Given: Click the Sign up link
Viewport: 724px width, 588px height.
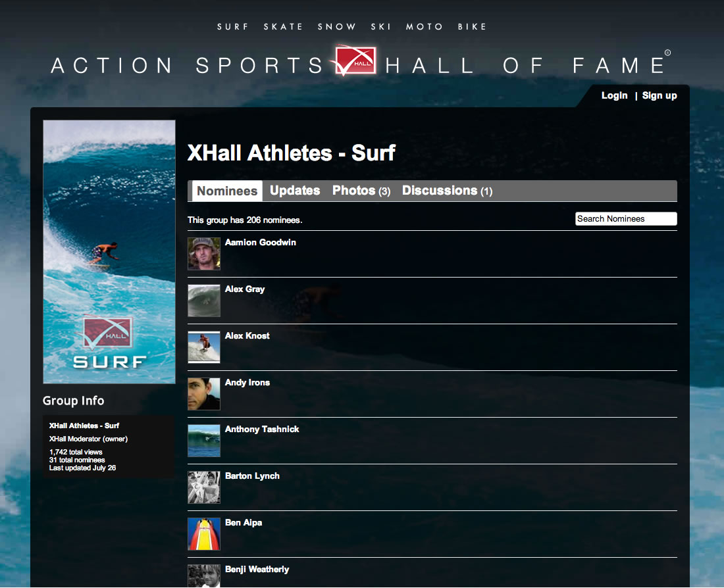Looking at the screenshot, I should point(659,95).
